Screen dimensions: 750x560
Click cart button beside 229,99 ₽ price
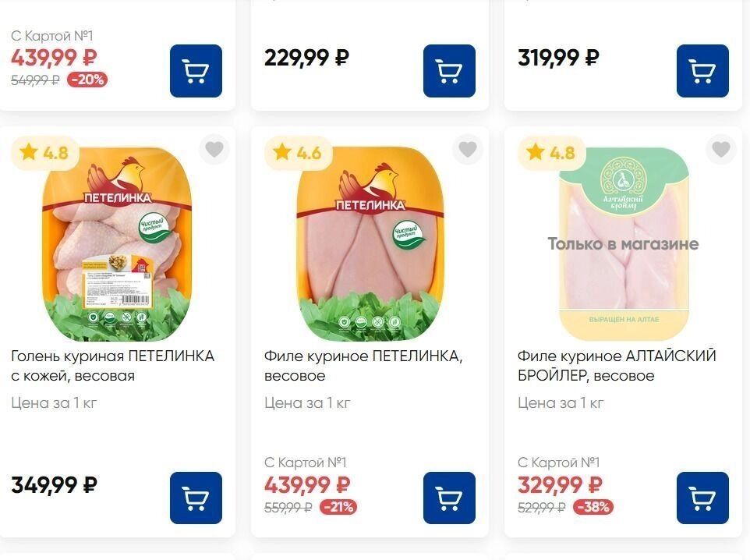coord(449,71)
